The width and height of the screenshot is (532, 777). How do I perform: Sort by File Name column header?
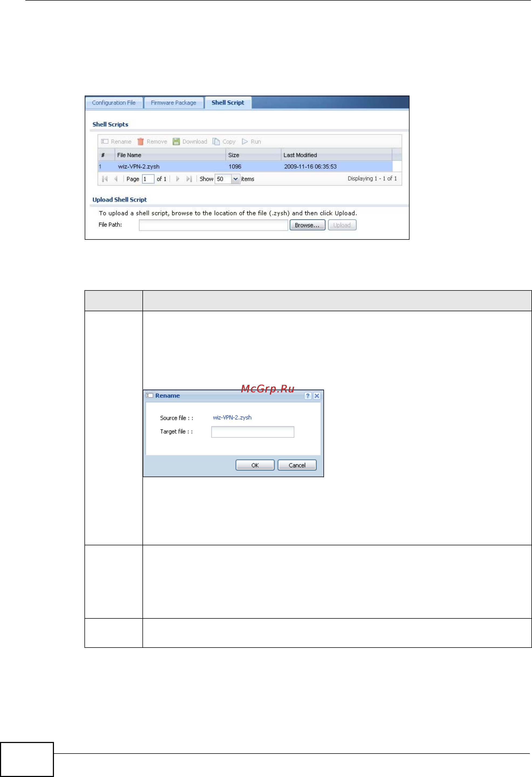pyautogui.click(x=170, y=155)
